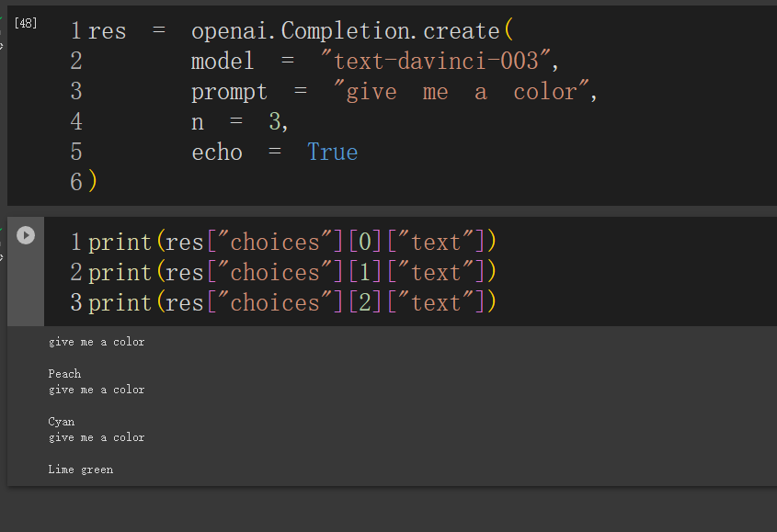Click the Peach output line
Image resolution: width=777 pixels, height=532 pixels.
[x=64, y=374]
